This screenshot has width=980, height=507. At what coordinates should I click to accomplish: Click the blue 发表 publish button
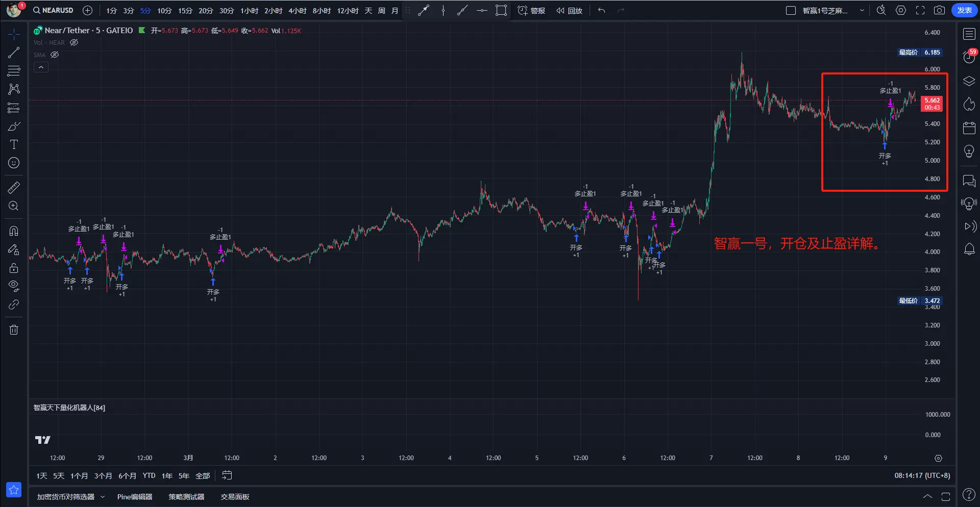[964, 10]
